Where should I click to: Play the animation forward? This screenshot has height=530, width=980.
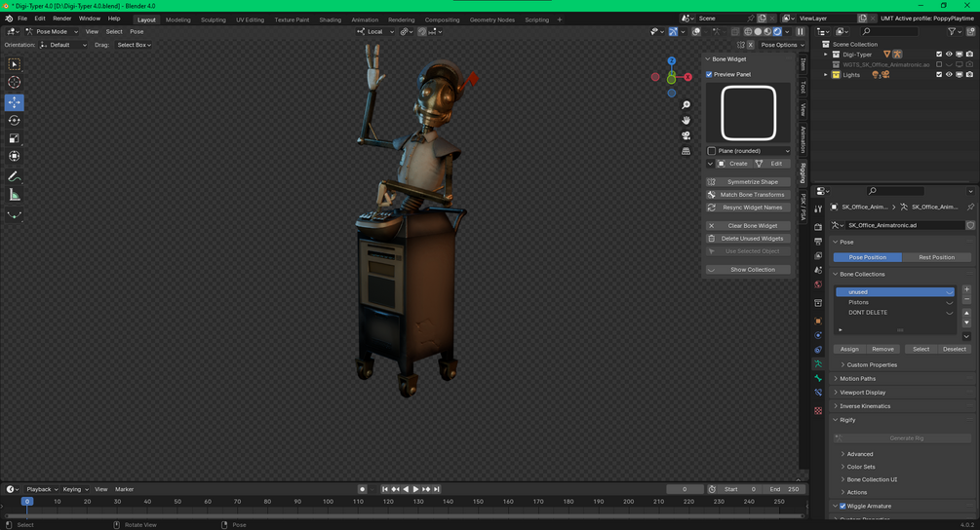415,489
